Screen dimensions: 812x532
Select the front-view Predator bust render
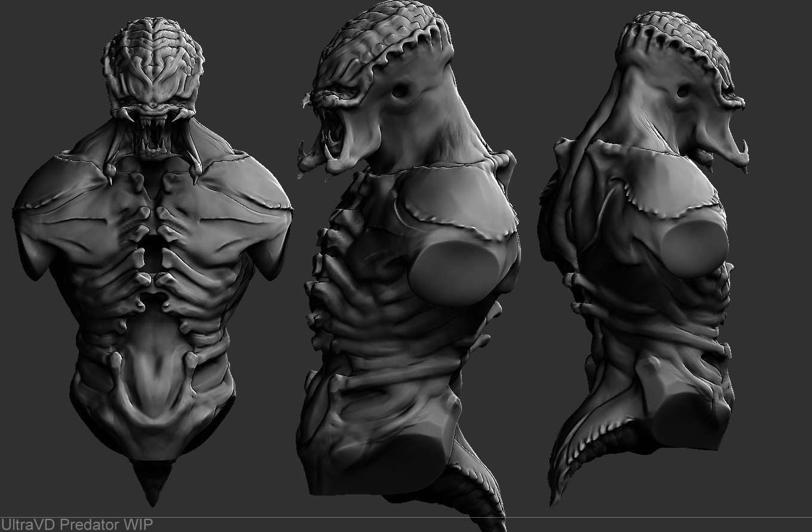click(153, 263)
